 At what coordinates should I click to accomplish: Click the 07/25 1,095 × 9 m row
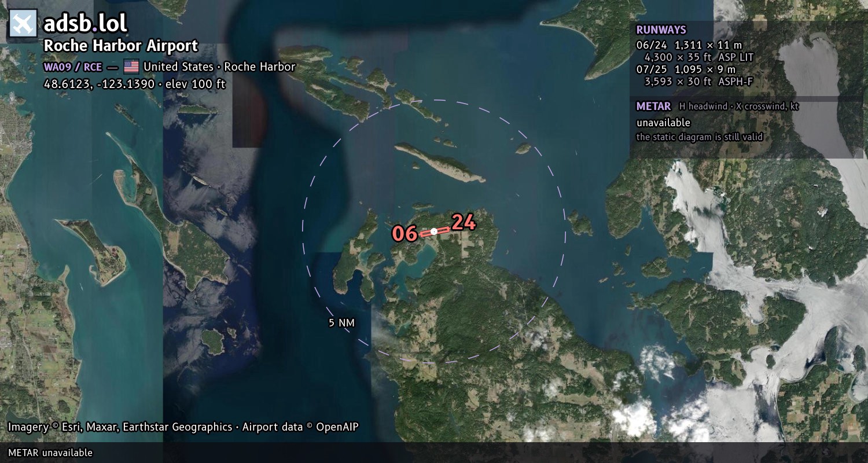[686, 69]
